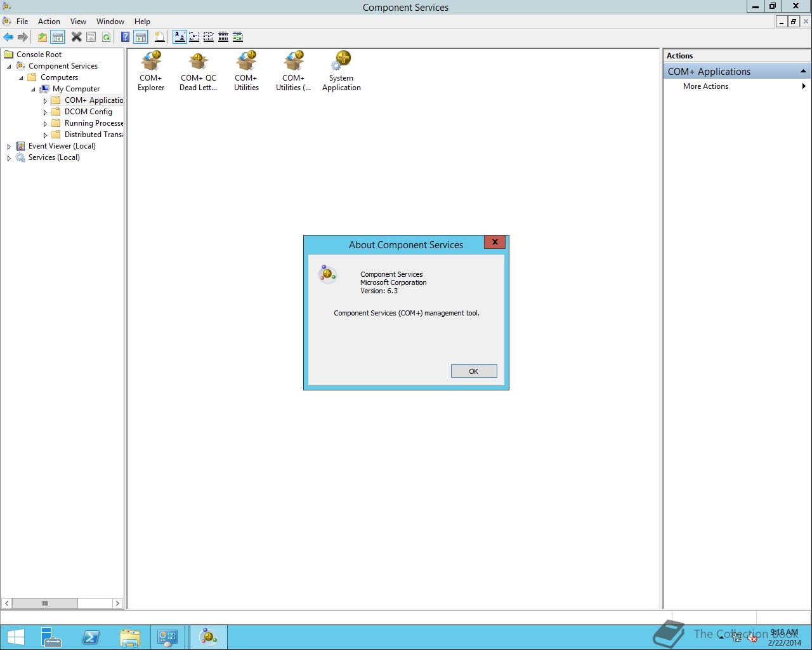Collapse the COM+ Applications actions section arrow
812x650 pixels.
coord(803,71)
